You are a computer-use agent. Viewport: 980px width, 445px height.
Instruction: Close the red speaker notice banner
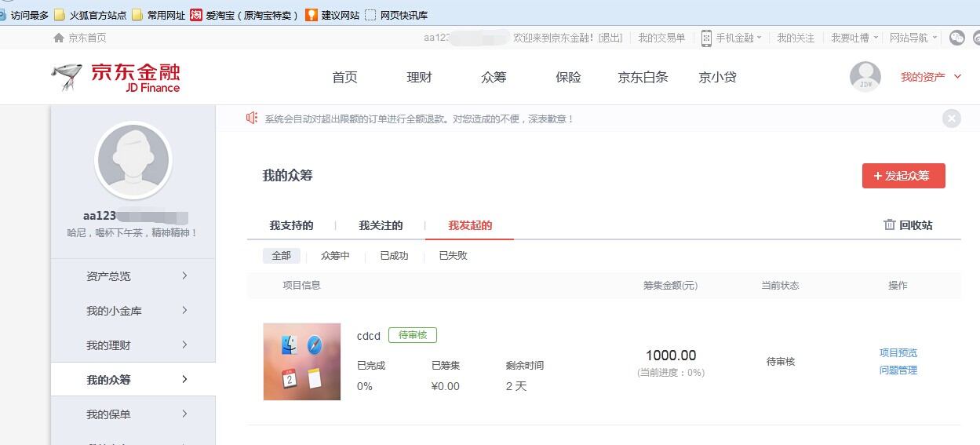pos(952,119)
